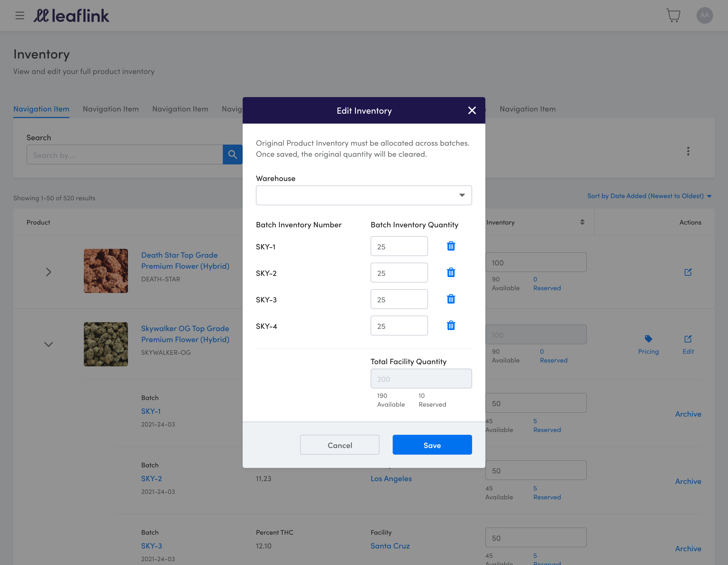728x565 pixels.
Task: Sort the Inventory column
Action: (582, 222)
